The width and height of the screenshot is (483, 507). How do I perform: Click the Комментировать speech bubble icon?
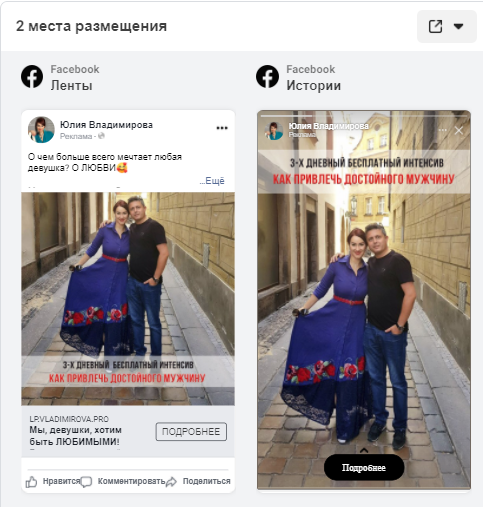pyautogui.click(x=86, y=482)
